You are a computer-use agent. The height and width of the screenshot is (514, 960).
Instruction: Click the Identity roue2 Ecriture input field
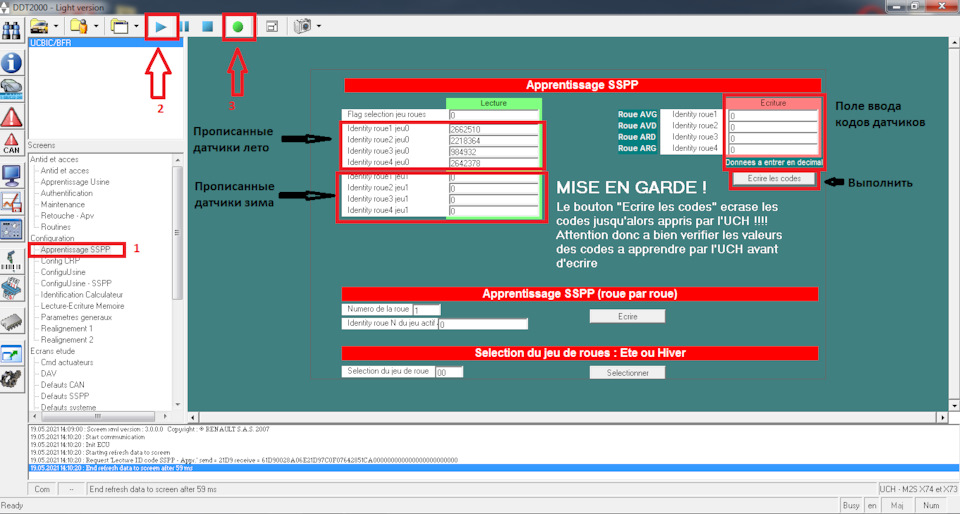coord(773,127)
